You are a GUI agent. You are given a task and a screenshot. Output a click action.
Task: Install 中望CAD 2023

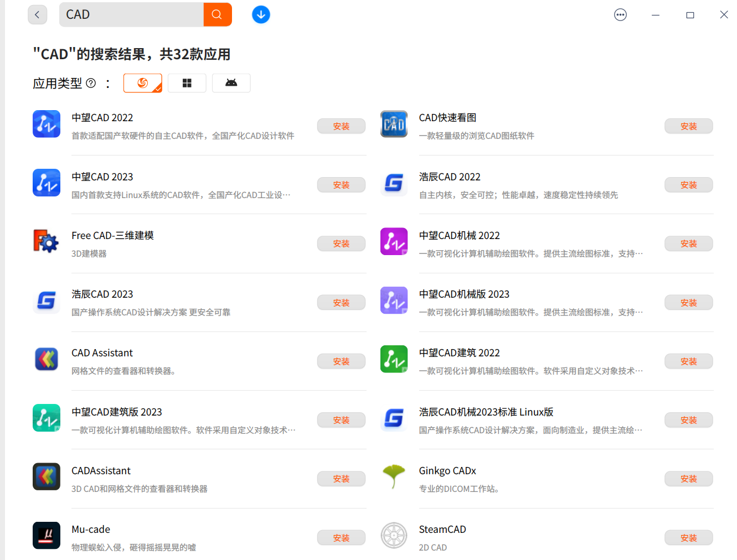click(x=341, y=184)
